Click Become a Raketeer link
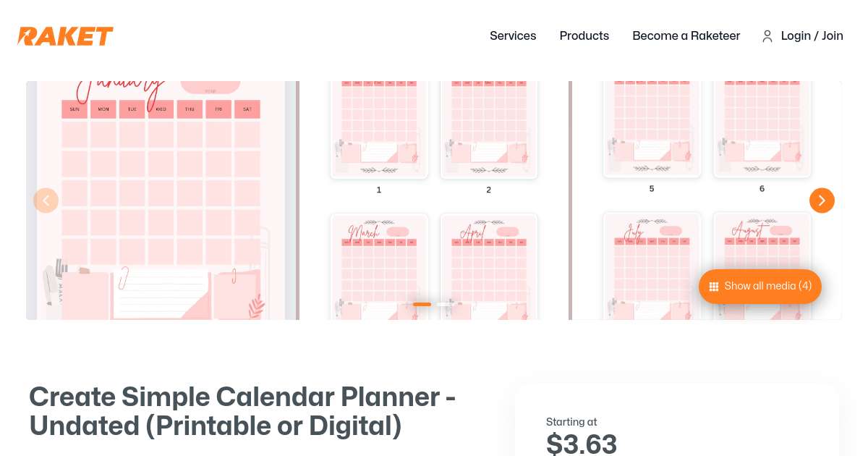The height and width of the screenshot is (456, 868). (x=686, y=35)
